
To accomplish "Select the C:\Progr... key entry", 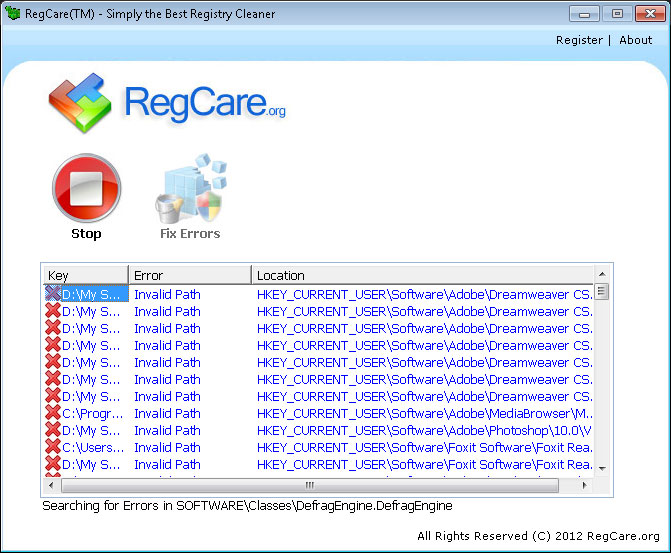I will (92, 414).
